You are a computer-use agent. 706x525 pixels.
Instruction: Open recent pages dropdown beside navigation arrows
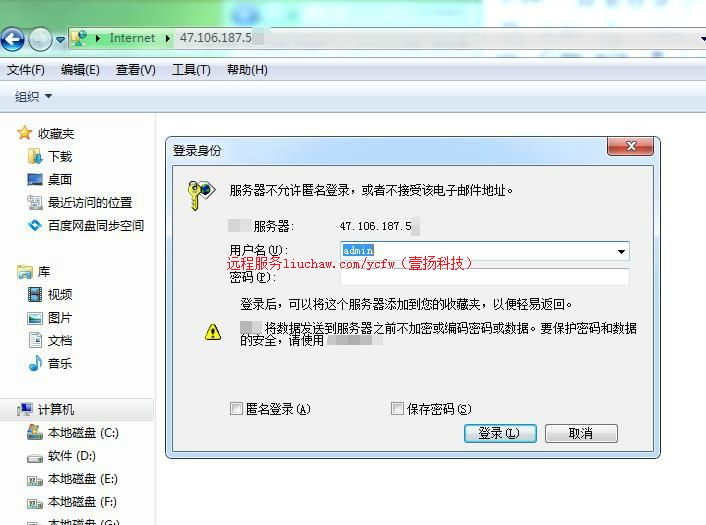[61, 40]
